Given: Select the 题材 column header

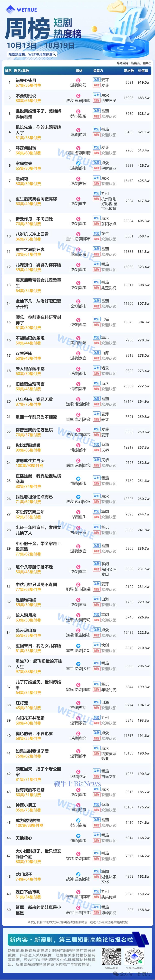Looking at the screenshot, I should tap(79, 71).
